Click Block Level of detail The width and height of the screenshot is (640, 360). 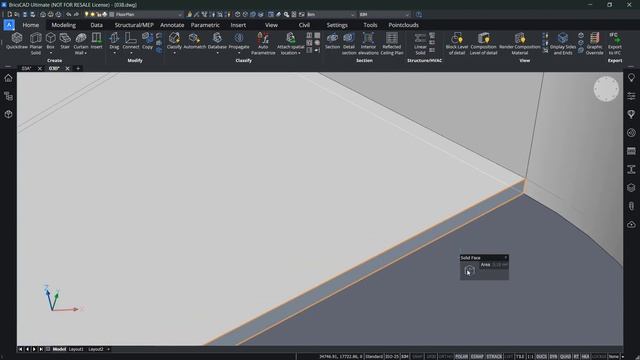pyautogui.click(x=457, y=43)
